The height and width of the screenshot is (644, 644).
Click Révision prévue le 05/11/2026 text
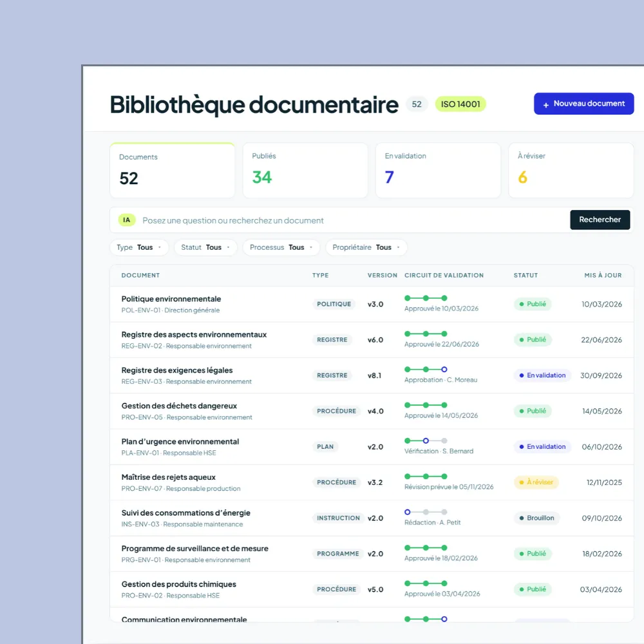tap(449, 487)
